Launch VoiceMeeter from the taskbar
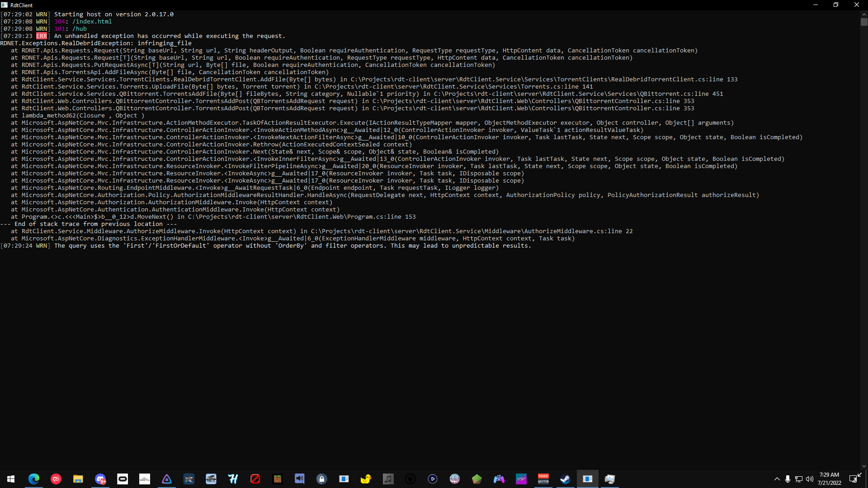Viewport: 868px width, 488px height. pos(544,479)
